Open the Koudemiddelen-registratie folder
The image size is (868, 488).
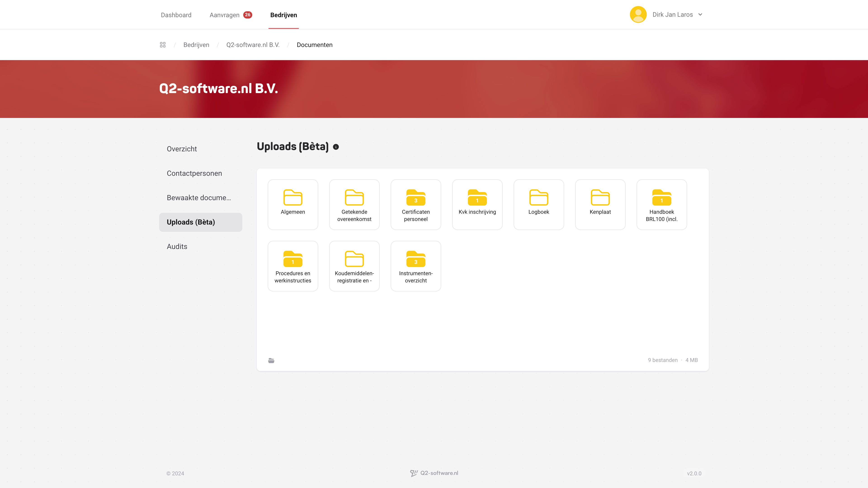click(354, 266)
